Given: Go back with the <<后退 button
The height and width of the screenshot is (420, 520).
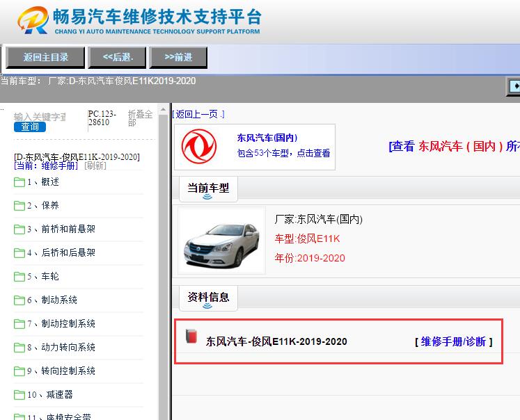Looking at the screenshot, I should 117,57.
